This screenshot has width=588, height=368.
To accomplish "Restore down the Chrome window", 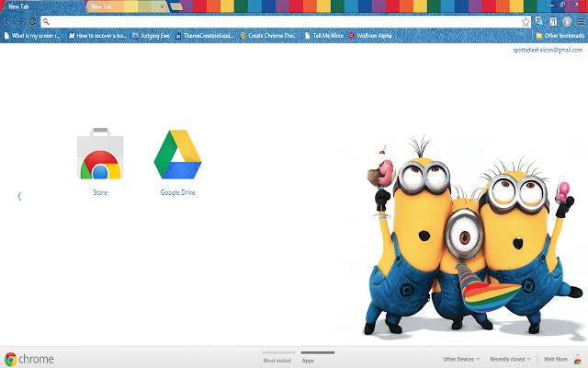I will 562,5.
